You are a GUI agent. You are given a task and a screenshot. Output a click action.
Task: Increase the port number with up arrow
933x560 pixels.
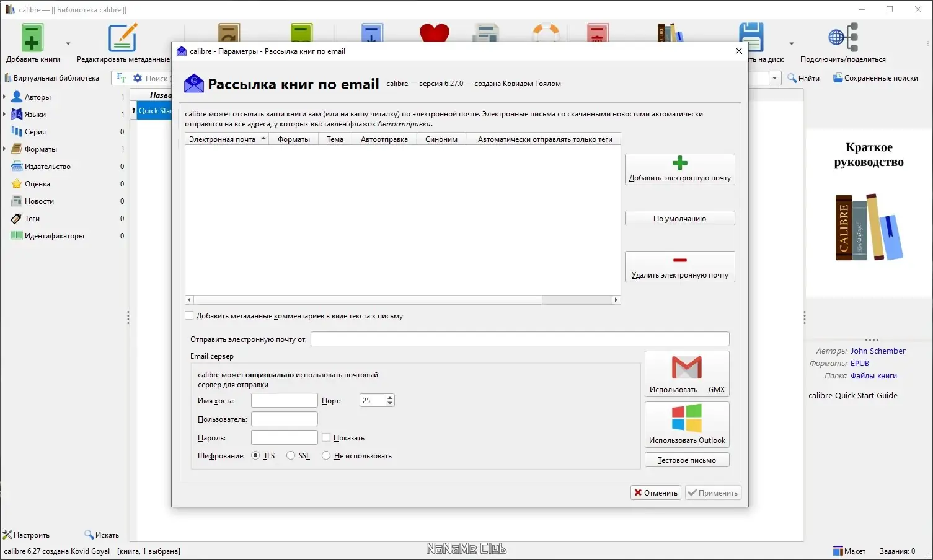(390, 398)
